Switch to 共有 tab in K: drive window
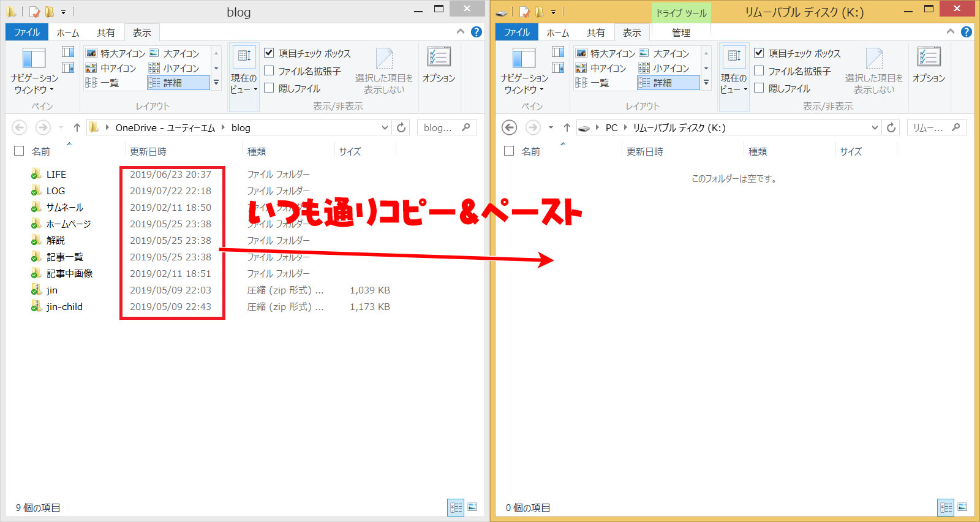The width and height of the screenshot is (980, 522). [x=595, y=32]
